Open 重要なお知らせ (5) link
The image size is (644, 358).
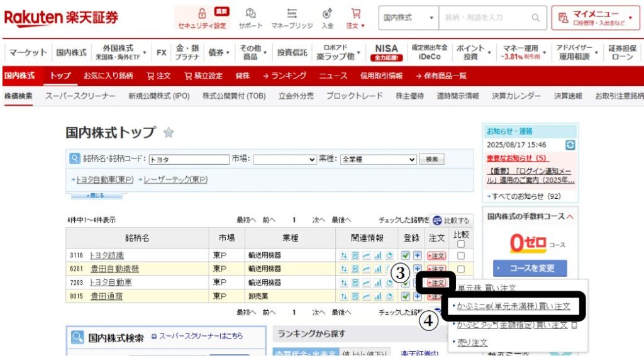point(517,159)
